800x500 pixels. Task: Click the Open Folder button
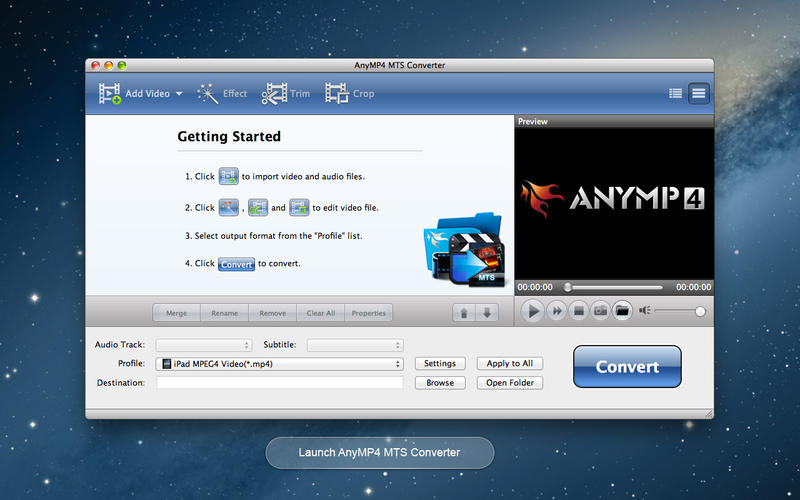point(510,383)
